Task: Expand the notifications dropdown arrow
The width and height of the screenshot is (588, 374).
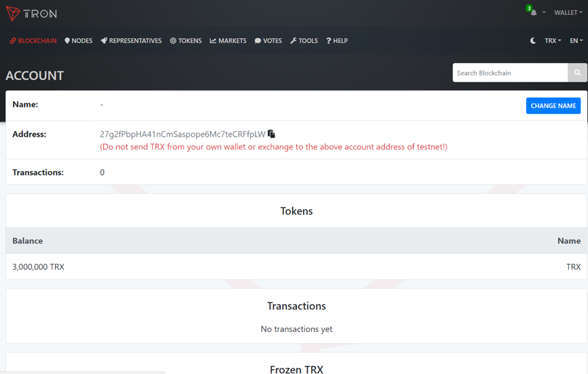Action: [544, 12]
